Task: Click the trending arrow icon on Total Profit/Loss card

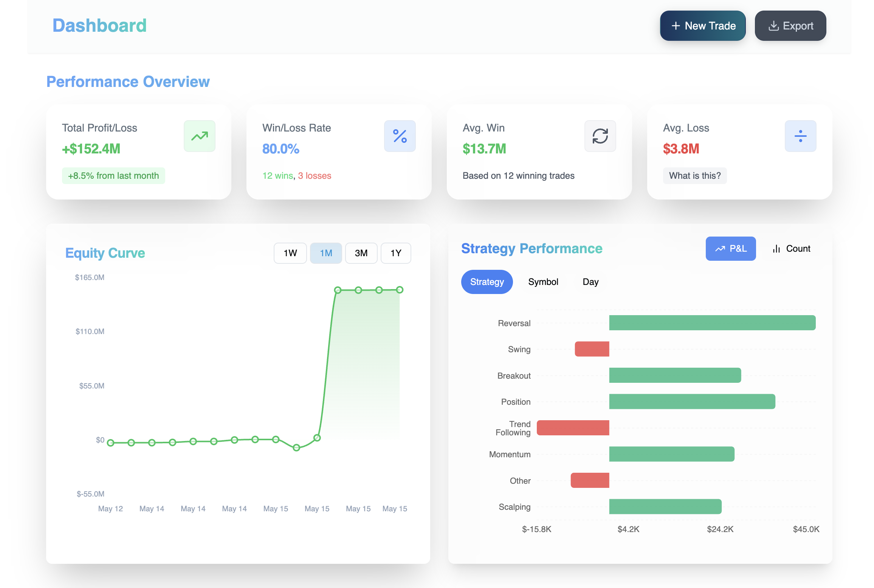Action: [199, 136]
